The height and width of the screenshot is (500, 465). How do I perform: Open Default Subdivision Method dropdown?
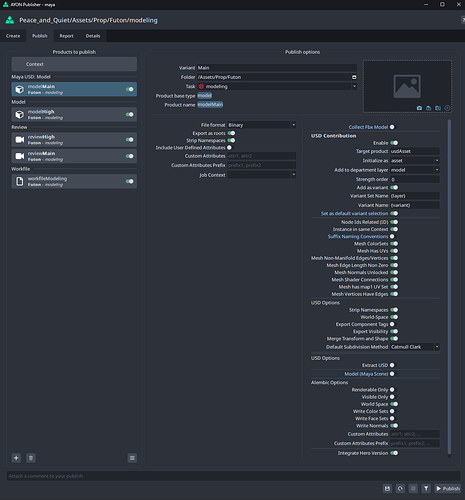(x=415, y=347)
